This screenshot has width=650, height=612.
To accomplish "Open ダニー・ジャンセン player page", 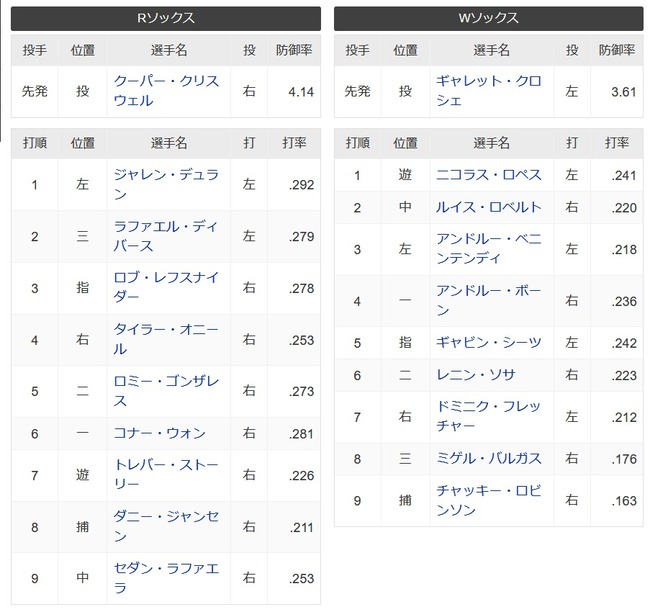I will point(166,526).
